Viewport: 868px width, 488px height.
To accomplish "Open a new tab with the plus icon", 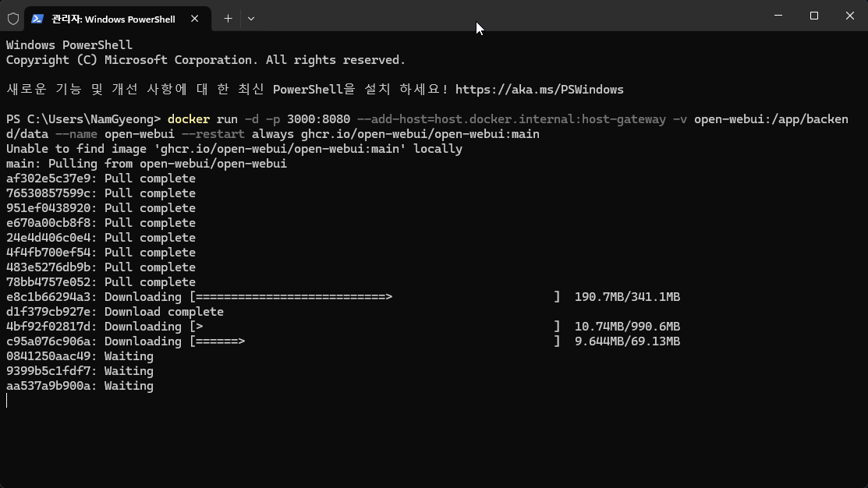I will click(x=228, y=18).
